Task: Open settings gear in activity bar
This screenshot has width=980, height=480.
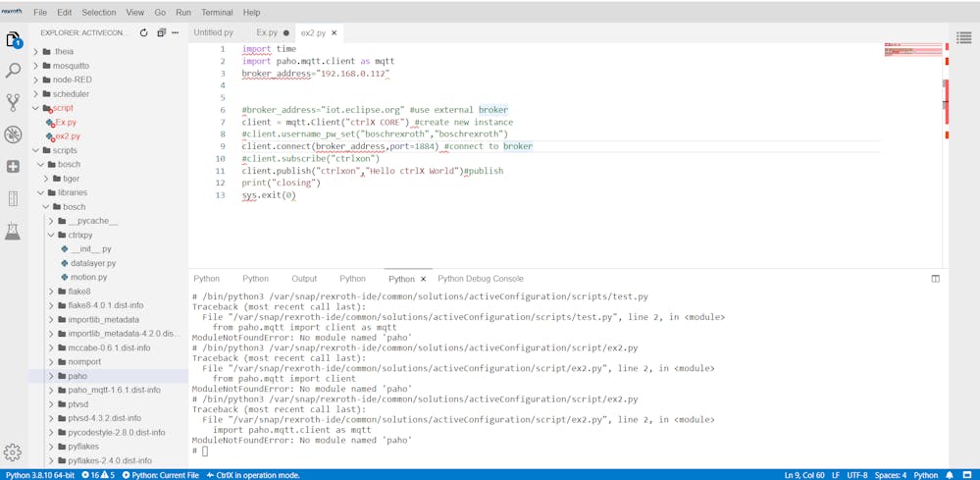Action: 13,453
